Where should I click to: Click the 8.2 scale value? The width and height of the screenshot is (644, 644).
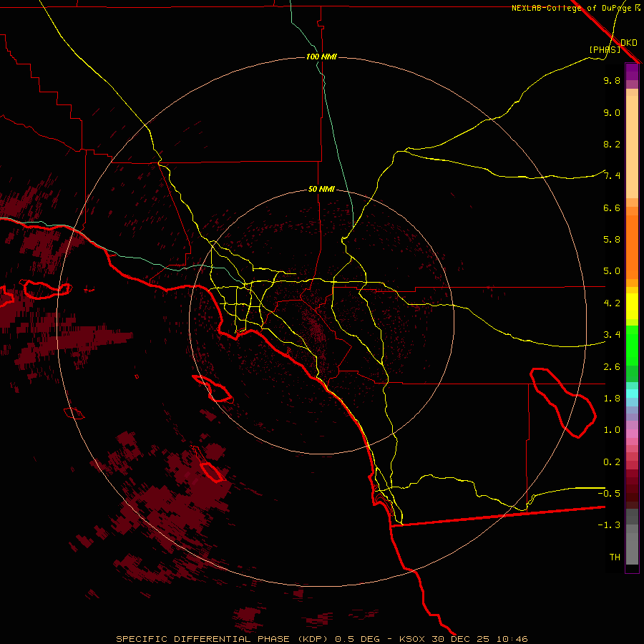click(612, 144)
